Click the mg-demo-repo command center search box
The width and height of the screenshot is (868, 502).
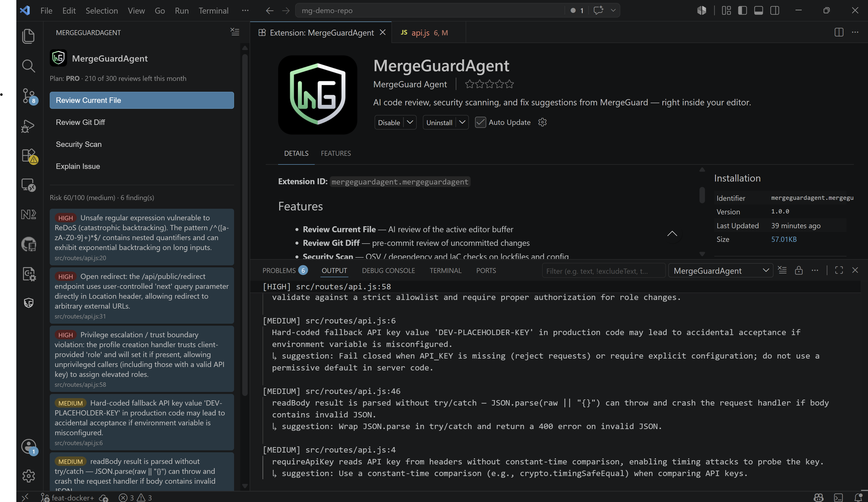[x=429, y=10]
